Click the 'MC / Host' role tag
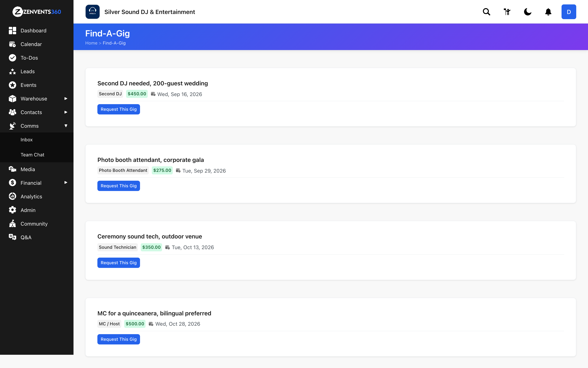 (x=109, y=324)
